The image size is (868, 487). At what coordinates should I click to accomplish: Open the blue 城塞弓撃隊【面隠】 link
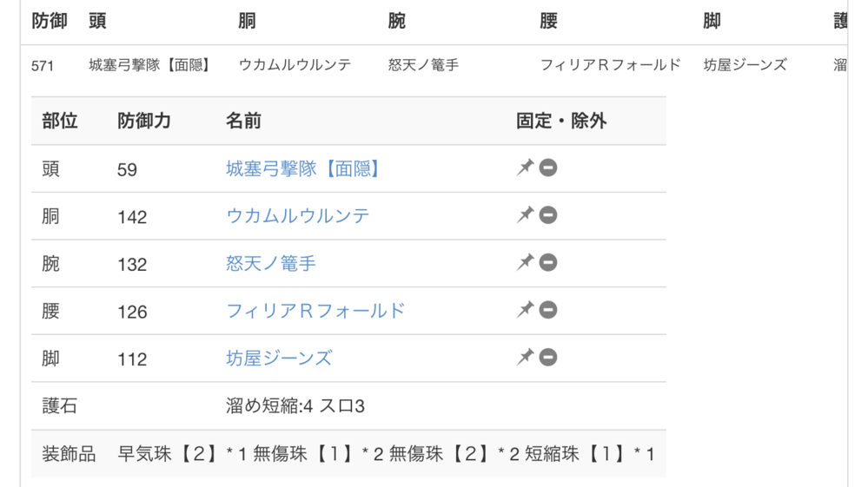pyautogui.click(x=304, y=168)
